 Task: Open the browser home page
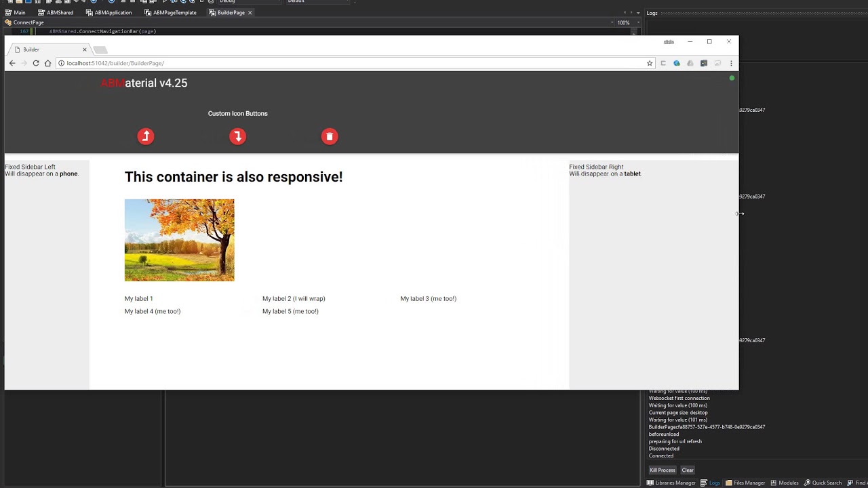[47, 63]
